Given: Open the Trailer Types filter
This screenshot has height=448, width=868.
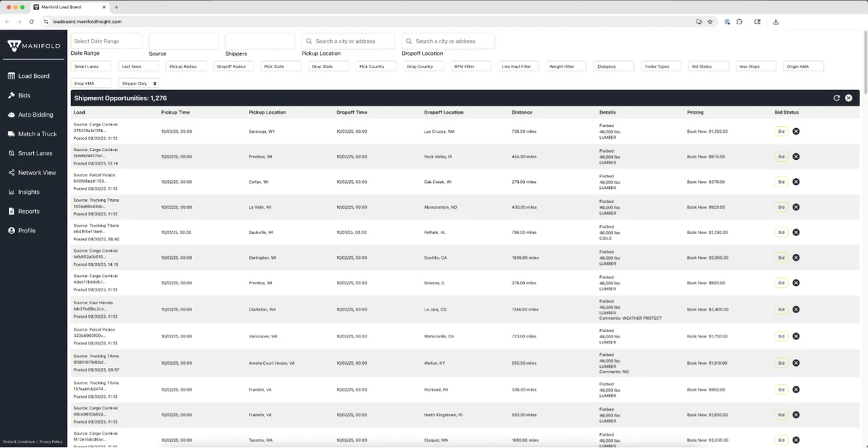Looking at the screenshot, I should pyautogui.click(x=660, y=66).
